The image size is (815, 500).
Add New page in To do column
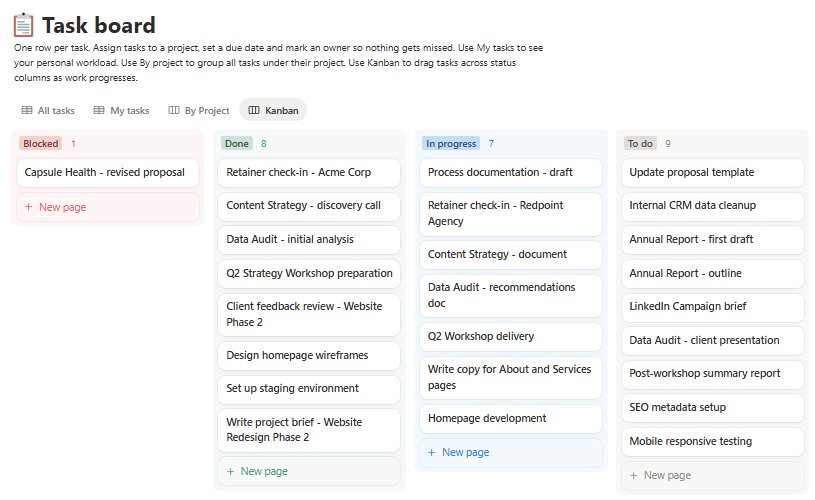[x=713, y=476]
